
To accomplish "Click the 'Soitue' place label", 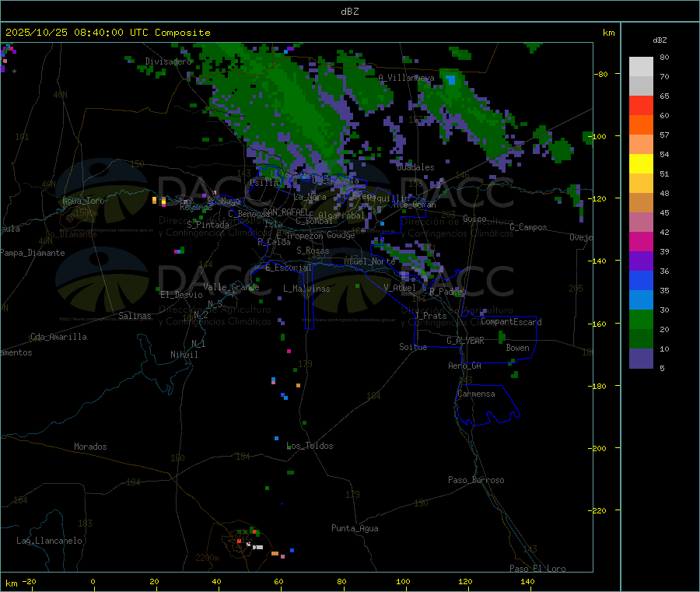I will point(413,347).
